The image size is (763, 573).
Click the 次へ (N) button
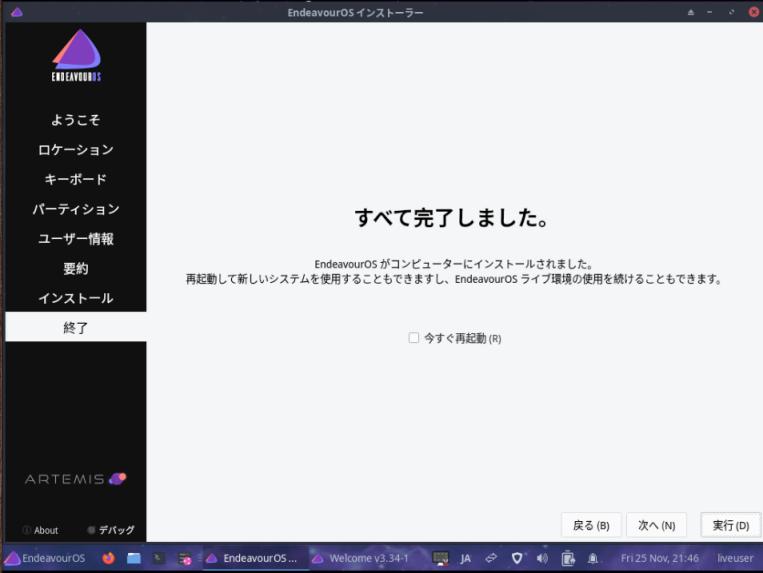[x=656, y=525]
